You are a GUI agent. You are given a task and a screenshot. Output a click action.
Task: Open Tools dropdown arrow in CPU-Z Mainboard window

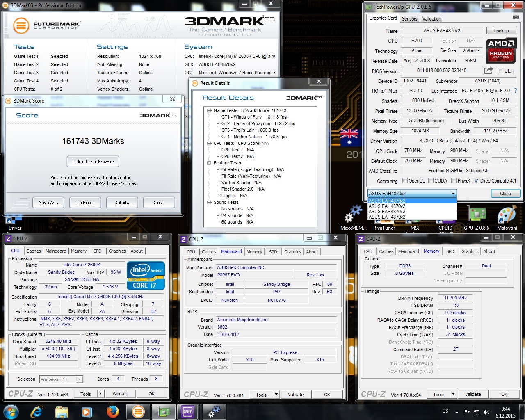pyautogui.click(x=276, y=395)
